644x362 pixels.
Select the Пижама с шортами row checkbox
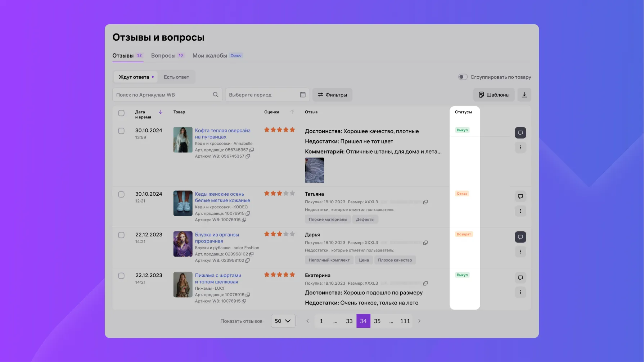[121, 276]
